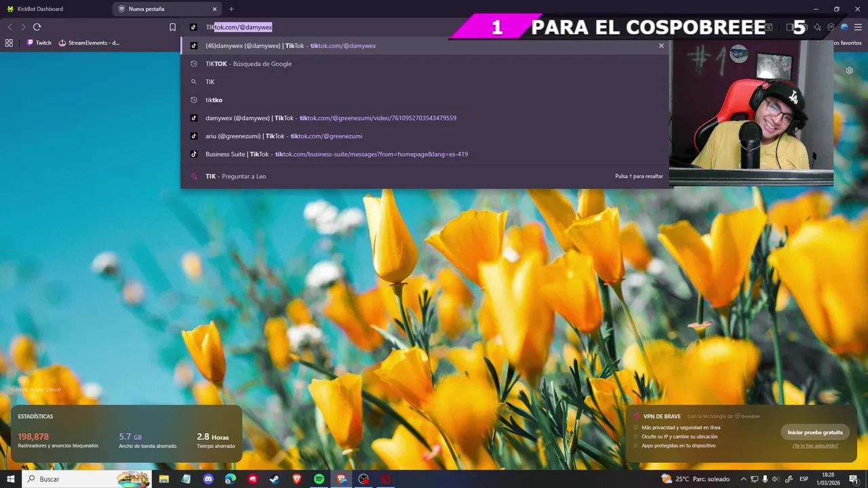Remove the (46)damywex suggestion with its X
Viewport: 868px width, 488px height.
(x=661, y=45)
